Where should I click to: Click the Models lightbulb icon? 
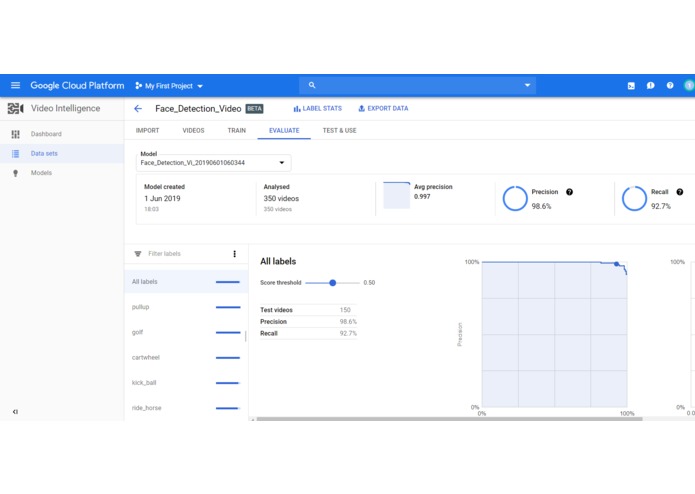16,173
